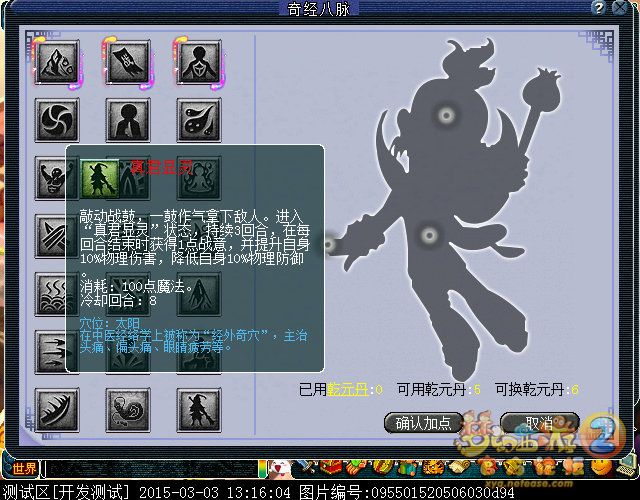Click the 消耗:100点魔法 cost text

pyautogui.click(x=136, y=287)
